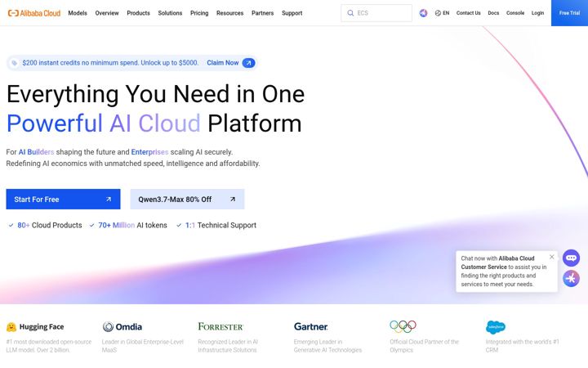Open the Models menu item
This screenshot has height=368, width=588.
(x=78, y=13)
